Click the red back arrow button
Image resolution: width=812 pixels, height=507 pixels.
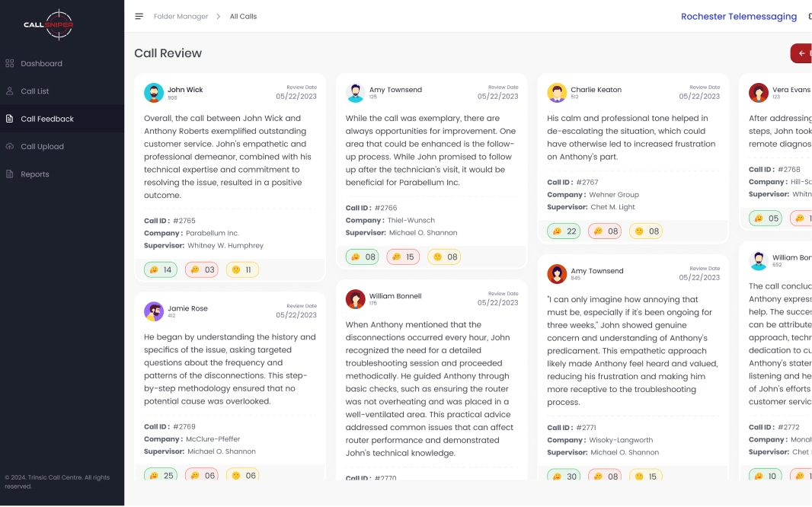pos(801,53)
